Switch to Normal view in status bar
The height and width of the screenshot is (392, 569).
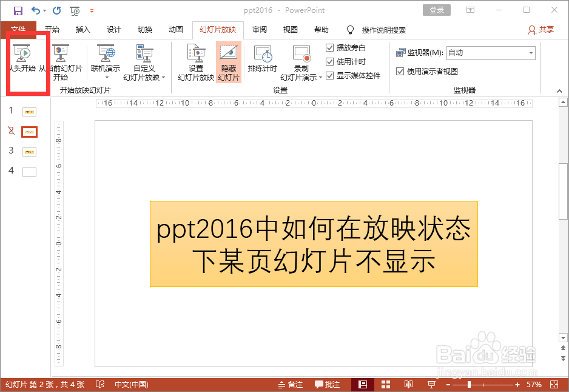pyautogui.click(x=362, y=384)
